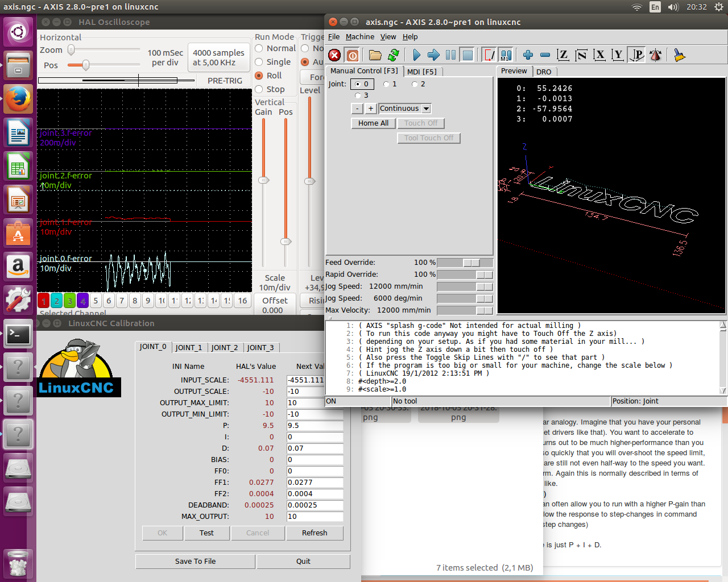This screenshot has height=582, width=728.
Task: Pause execution with the pause icon
Action: pos(450,55)
